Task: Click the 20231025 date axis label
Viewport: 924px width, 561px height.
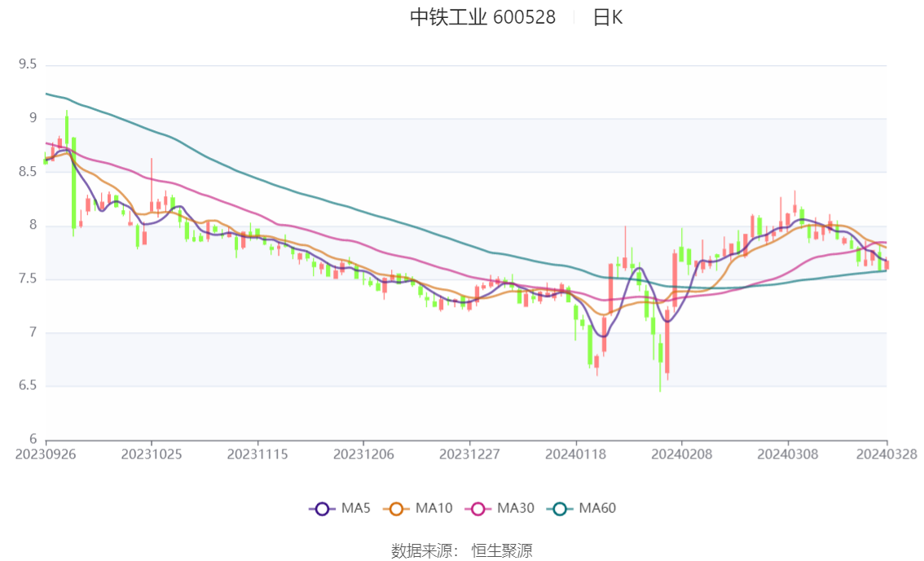Action: click(152, 454)
